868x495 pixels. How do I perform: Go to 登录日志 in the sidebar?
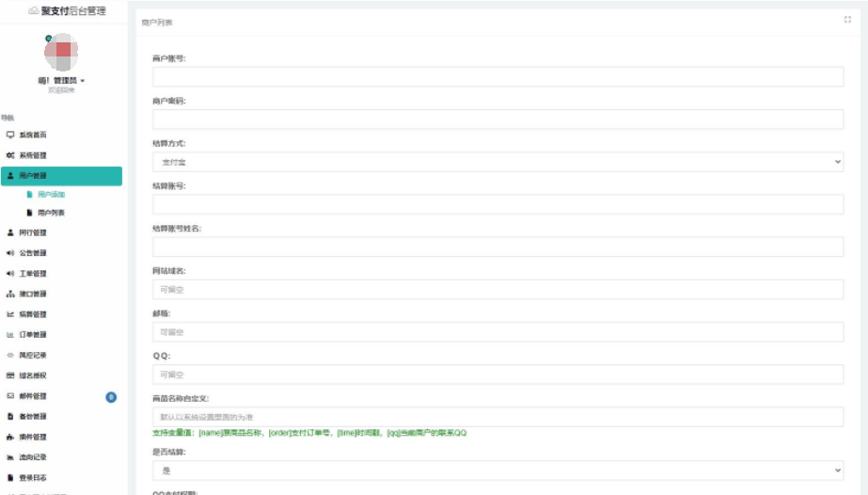(33, 478)
